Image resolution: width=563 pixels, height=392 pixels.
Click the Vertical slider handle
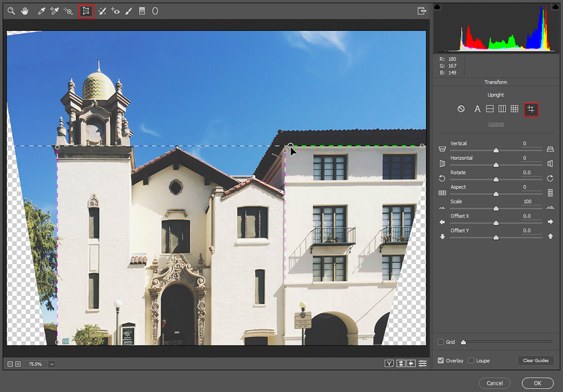pyautogui.click(x=496, y=150)
